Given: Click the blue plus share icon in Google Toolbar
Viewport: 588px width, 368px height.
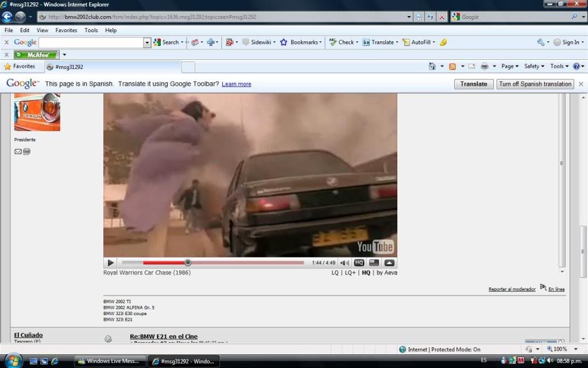Looking at the screenshot, I should (x=211, y=43).
